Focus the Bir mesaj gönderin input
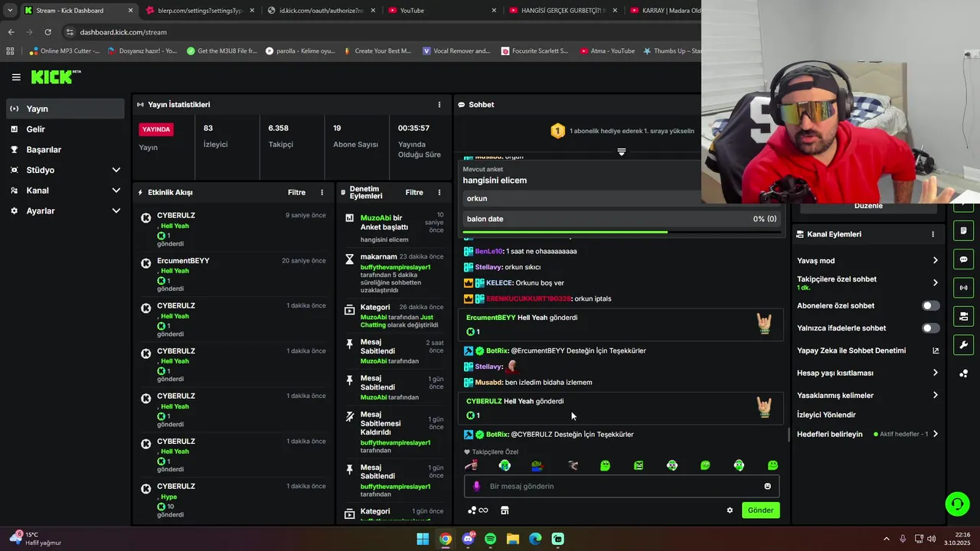This screenshot has height=551, width=980. 622,486
